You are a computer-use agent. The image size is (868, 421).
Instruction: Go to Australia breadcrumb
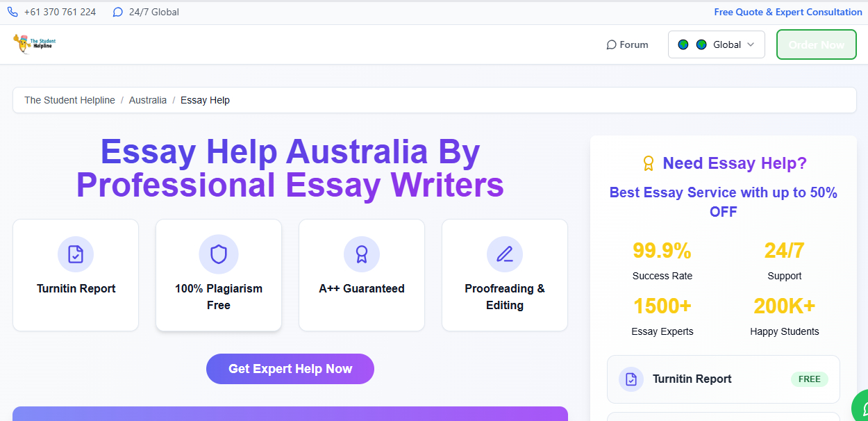click(148, 100)
